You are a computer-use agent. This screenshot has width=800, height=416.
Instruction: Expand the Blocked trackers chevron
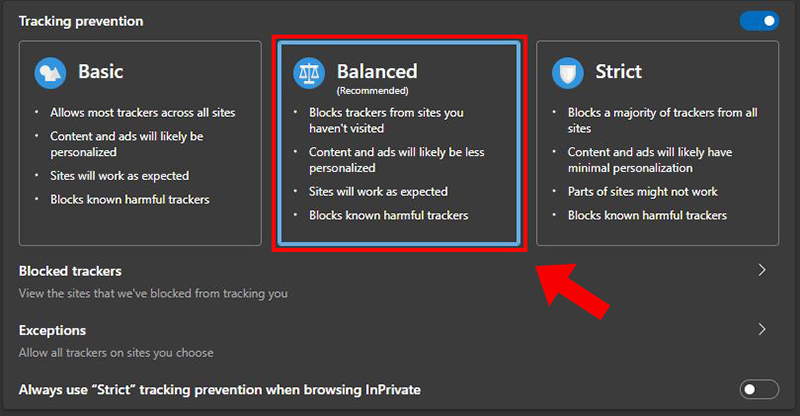[762, 270]
